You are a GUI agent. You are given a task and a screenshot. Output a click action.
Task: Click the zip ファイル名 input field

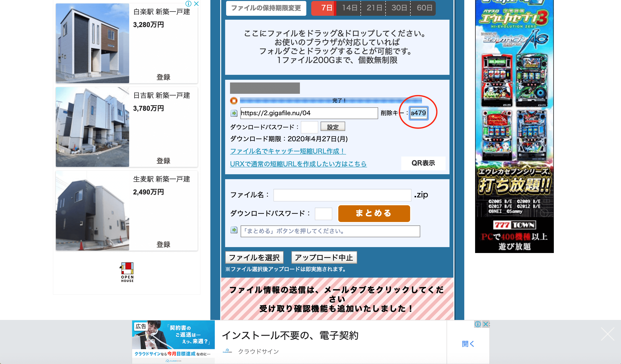pos(342,195)
